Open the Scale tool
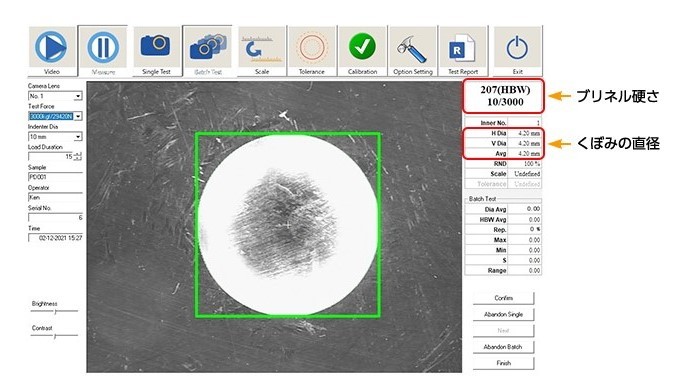Image resolution: width=684 pixels, height=385 pixels. click(x=262, y=51)
